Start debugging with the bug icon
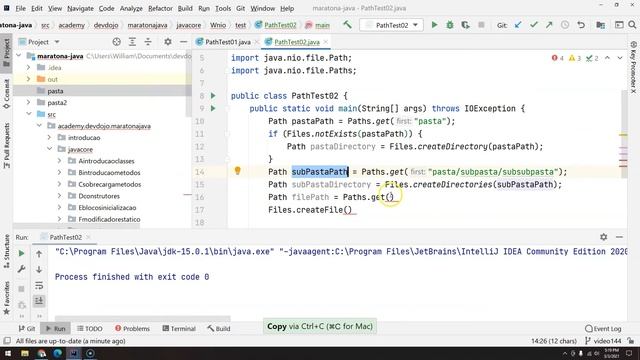 [x=449, y=25]
